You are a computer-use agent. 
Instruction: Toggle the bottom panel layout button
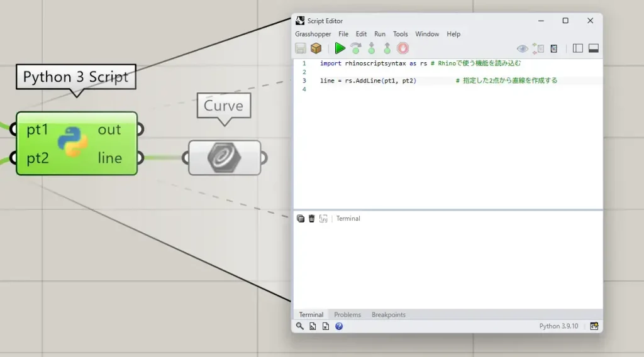click(593, 48)
